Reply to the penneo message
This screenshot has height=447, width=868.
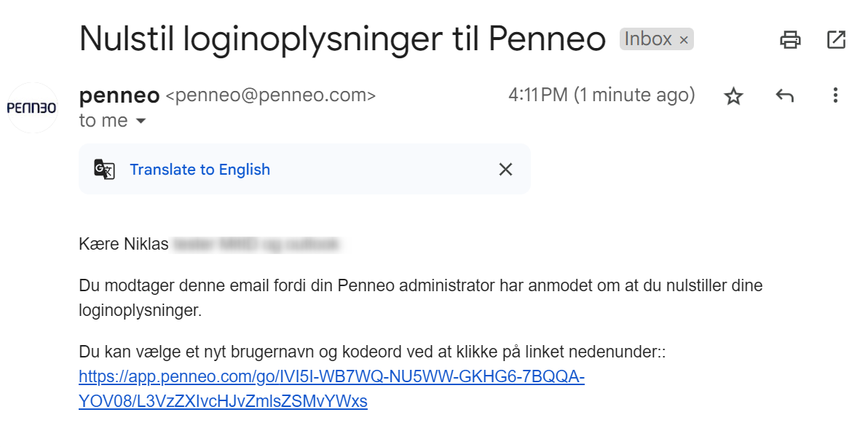(784, 96)
